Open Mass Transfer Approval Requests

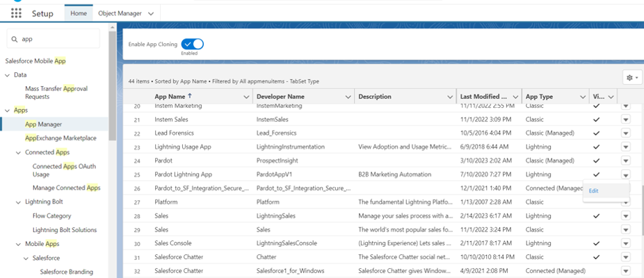pyautogui.click(x=56, y=93)
